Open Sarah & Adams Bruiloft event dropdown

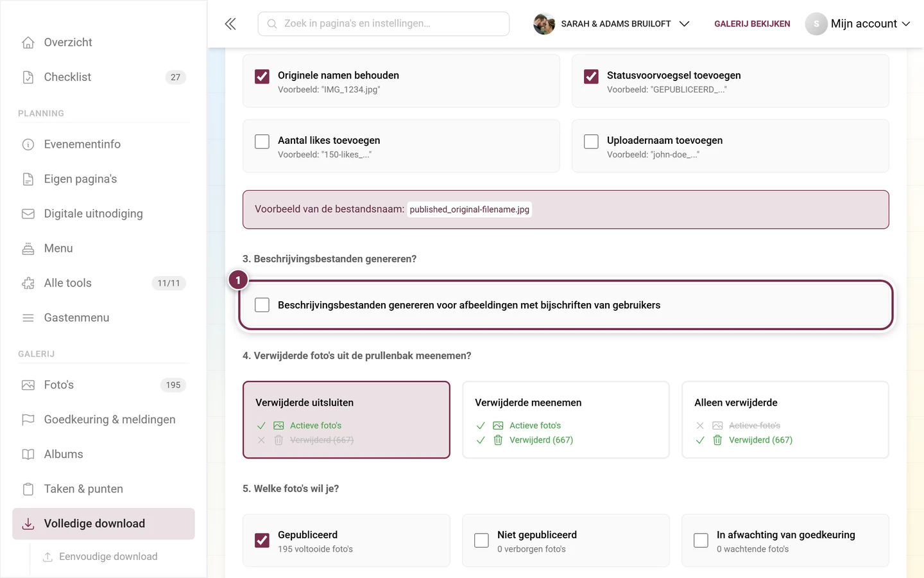(x=612, y=24)
